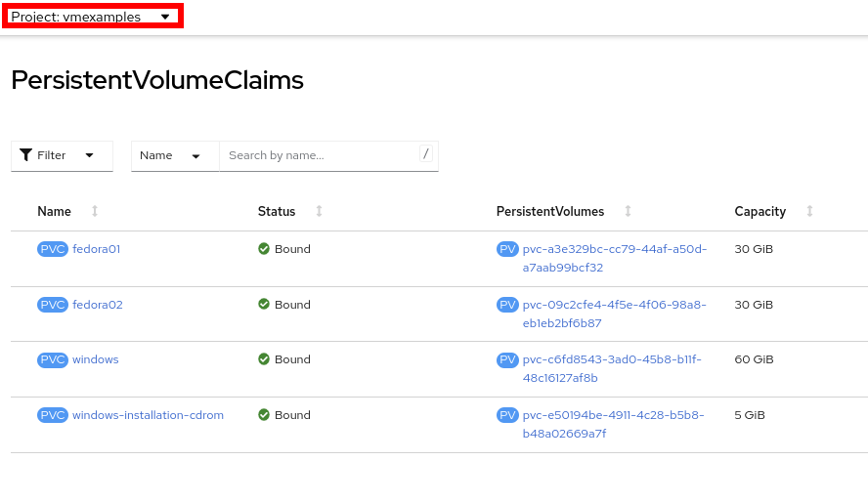The height and width of the screenshot is (503, 868).
Task: Open the windows-installation-cdrom PVC
Action: 148,415
